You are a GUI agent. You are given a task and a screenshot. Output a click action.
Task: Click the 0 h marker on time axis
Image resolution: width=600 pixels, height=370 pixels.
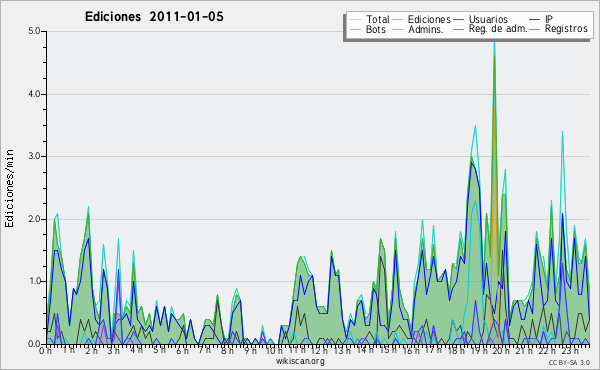pyautogui.click(x=46, y=351)
